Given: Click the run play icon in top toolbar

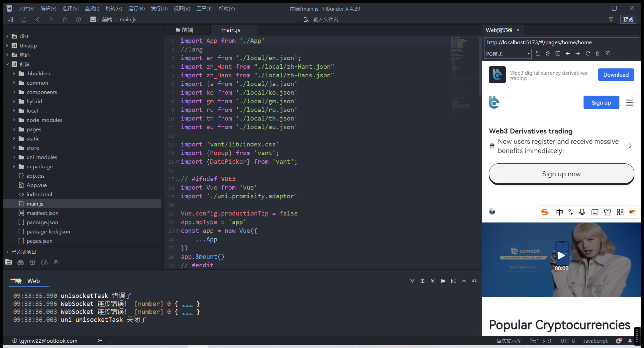Looking at the screenshot, I should 78,19.
